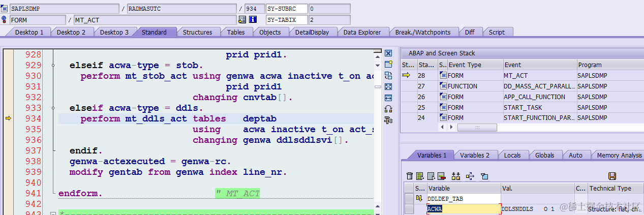Click the ACWA variable name cell

464,209
